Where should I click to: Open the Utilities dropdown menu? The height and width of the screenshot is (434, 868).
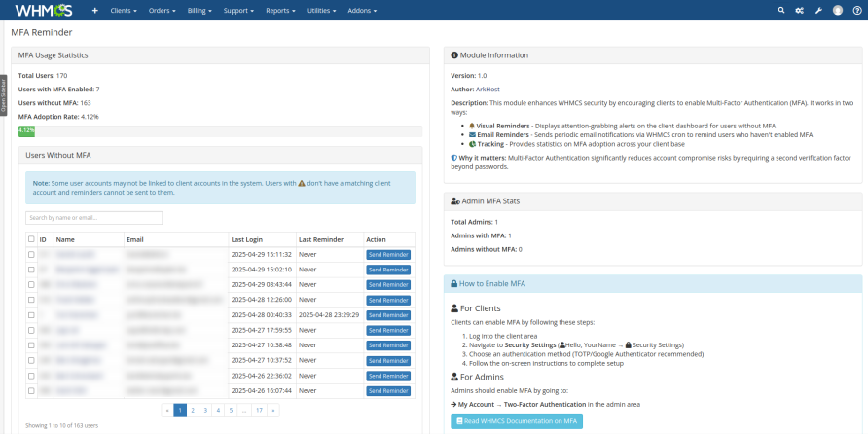click(x=322, y=11)
